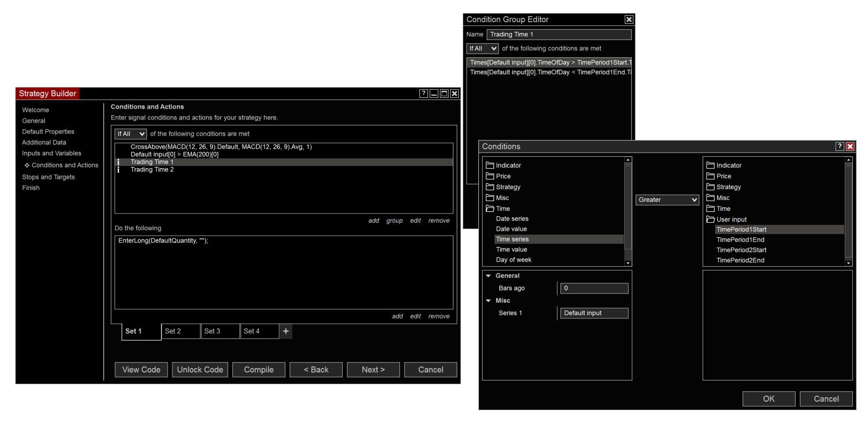This screenshot has width=868, height=440.
Task: Go to Stops and Targets page
Action: tap(49, 177)
